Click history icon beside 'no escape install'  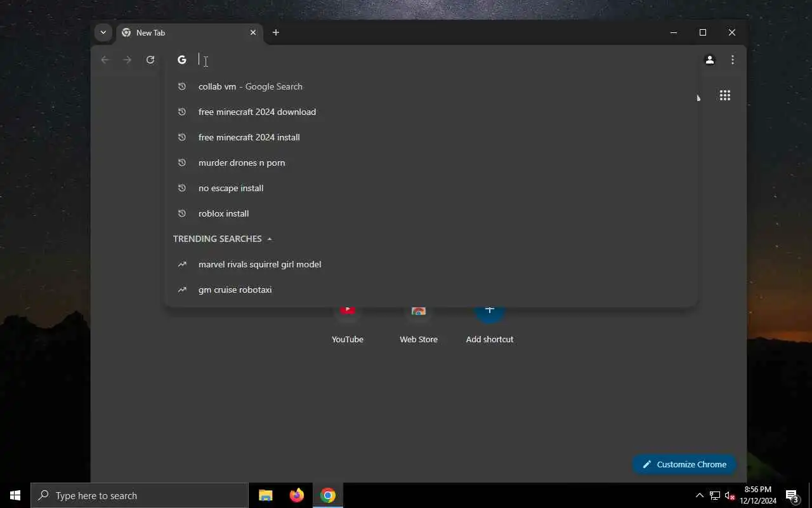coord(182,188)
